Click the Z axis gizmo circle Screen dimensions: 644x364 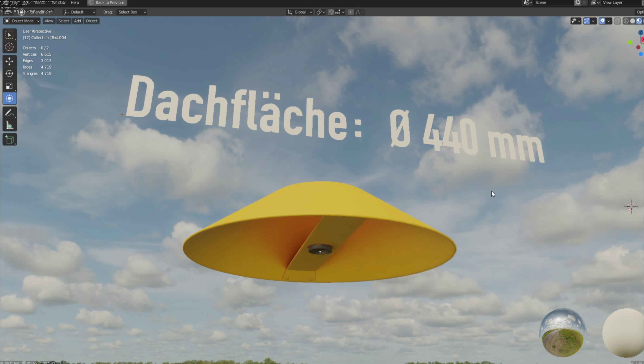640,33
